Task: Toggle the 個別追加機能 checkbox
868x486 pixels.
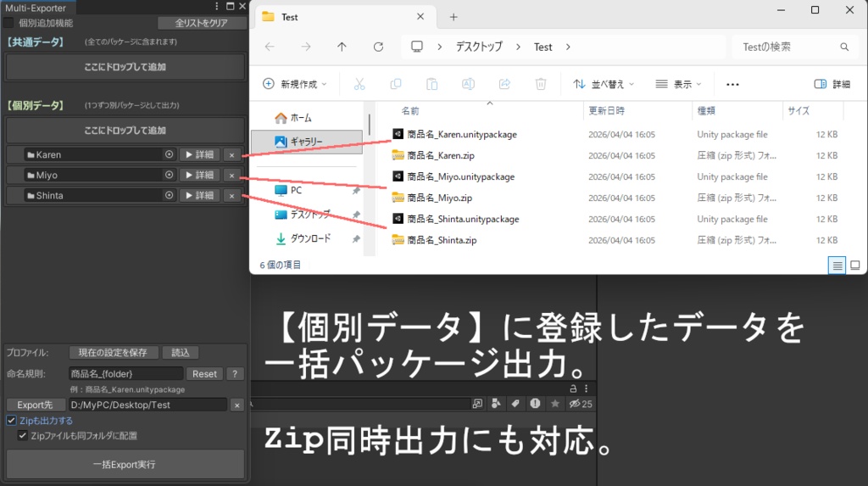Action: point(8,23)
